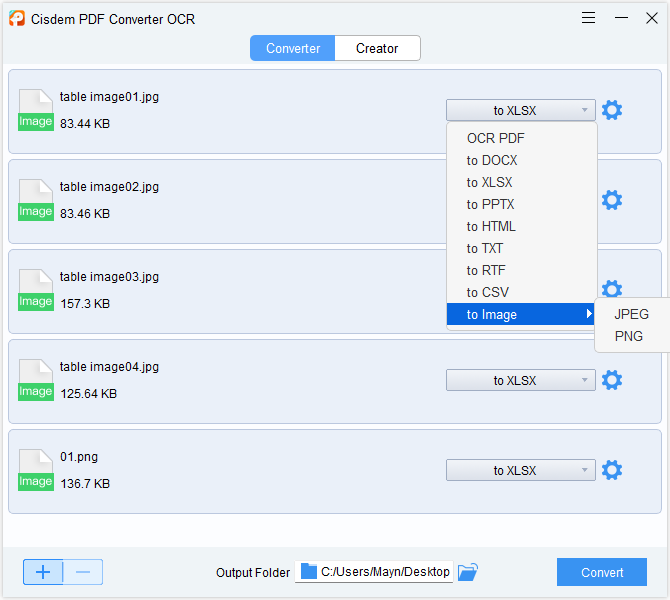Select the table image03.jpg file name

(109, 277)
